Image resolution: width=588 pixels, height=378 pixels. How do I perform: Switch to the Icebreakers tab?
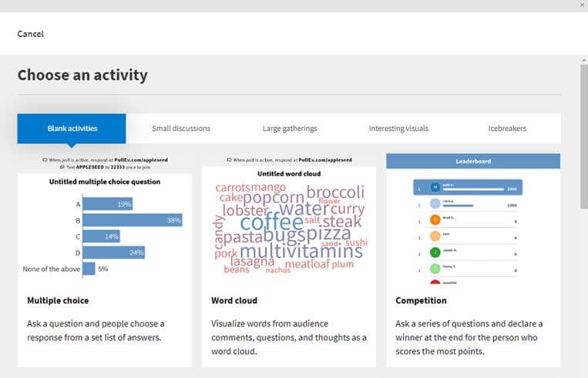pyautogui.click(x=507, y=129)
